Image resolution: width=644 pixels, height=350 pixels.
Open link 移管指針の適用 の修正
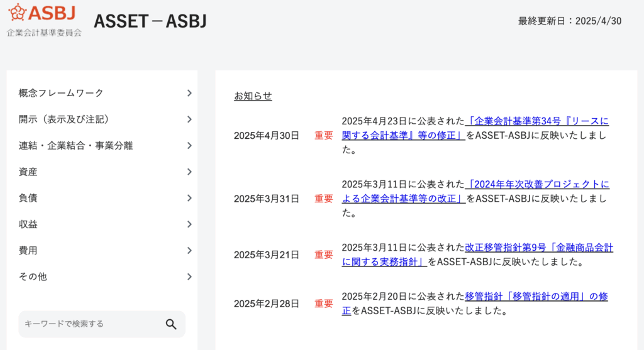(475, 304)
